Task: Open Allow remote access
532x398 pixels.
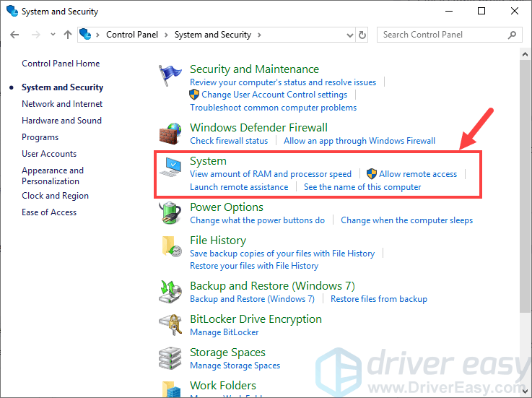Action: 418,174
